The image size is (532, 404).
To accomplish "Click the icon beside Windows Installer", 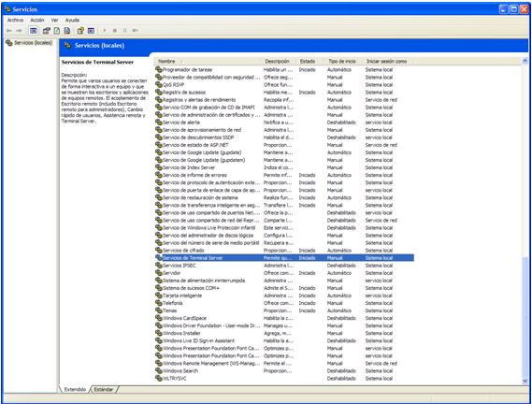I will 158,333.
